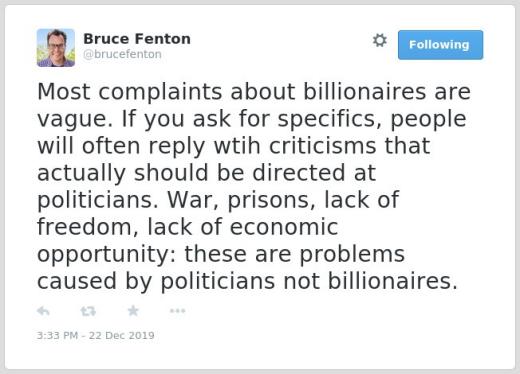Click the tweet's opening words "Most complaints"

[130, 91]
